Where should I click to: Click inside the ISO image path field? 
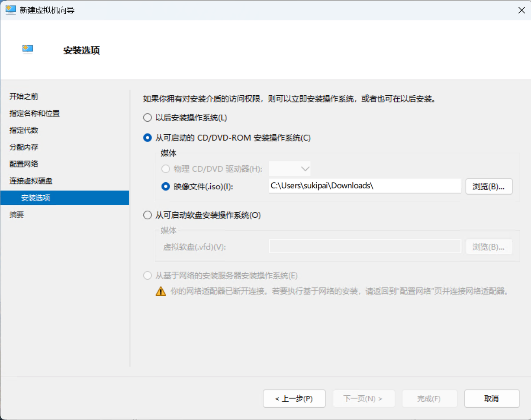pos(364,186)
